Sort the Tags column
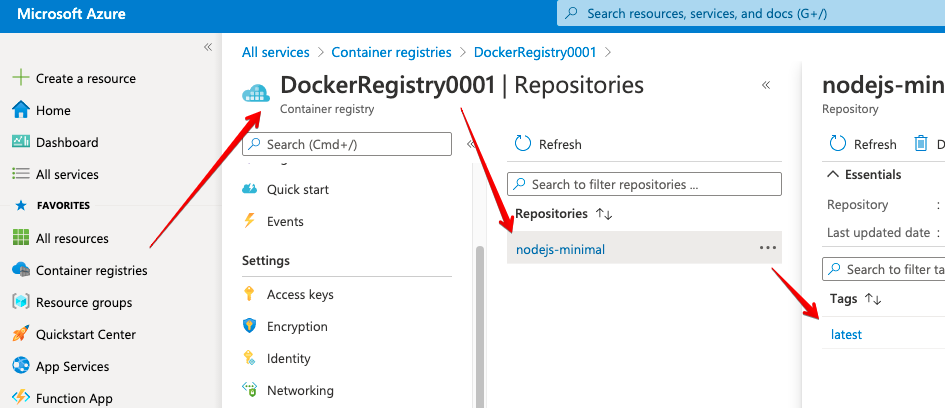This screenshot has width=945, height=408. (x=873, y=299)
